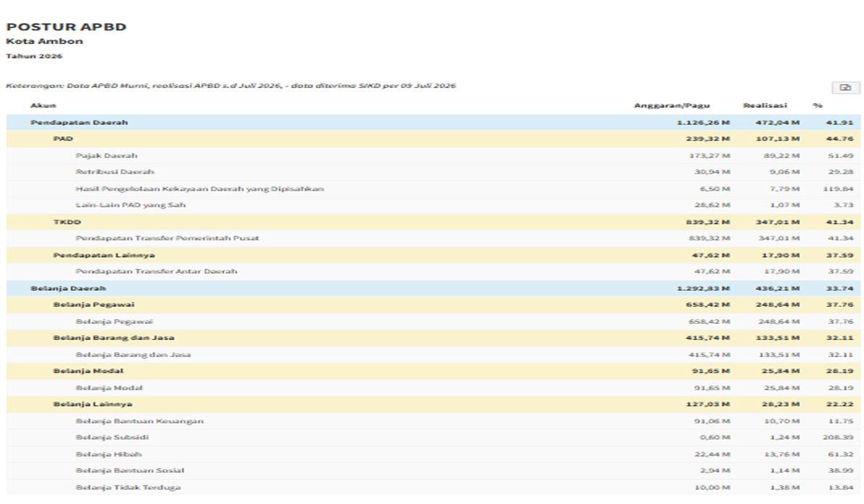
Task: Click the export icon button above the table
Action: (x=845, y=88)
